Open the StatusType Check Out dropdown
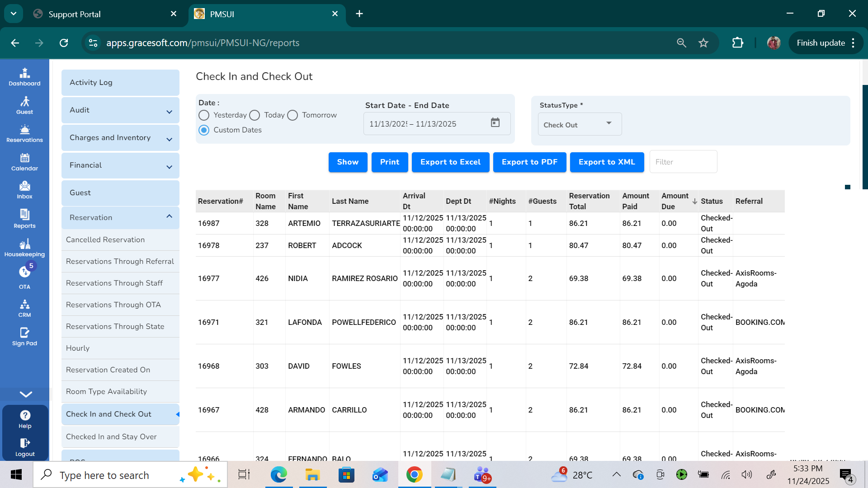 (579, 124)
